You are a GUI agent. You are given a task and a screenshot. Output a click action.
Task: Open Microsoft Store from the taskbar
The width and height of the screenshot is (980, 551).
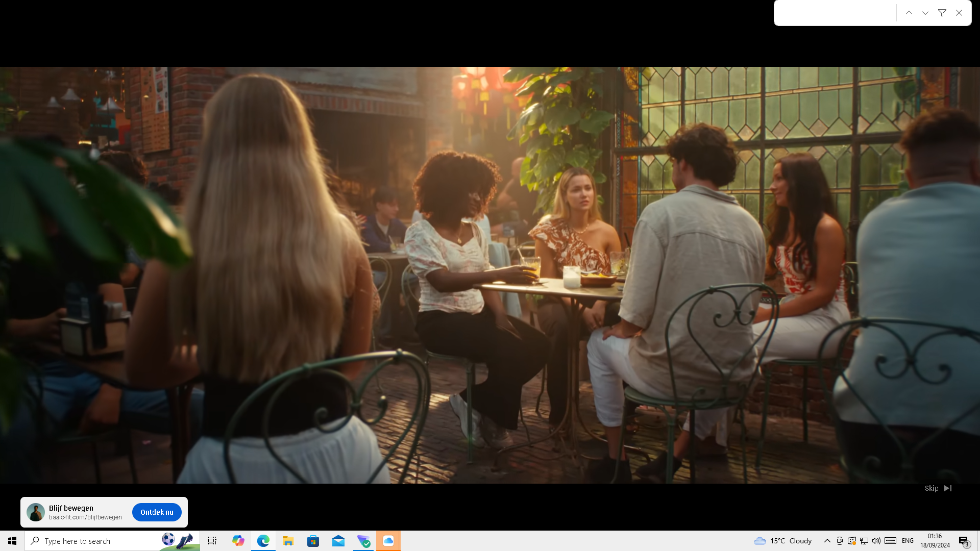[313, 541]
